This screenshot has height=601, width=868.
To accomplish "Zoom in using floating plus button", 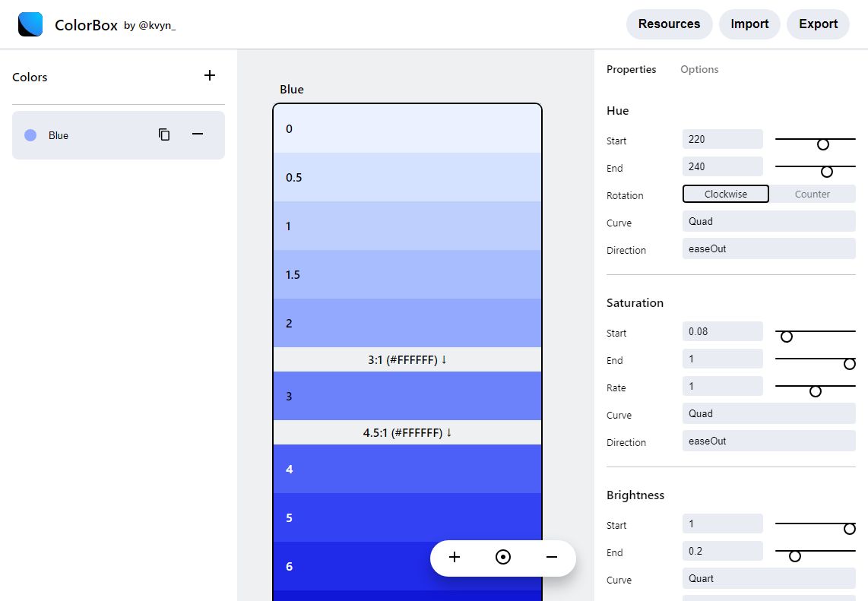I will click(455, 557).
